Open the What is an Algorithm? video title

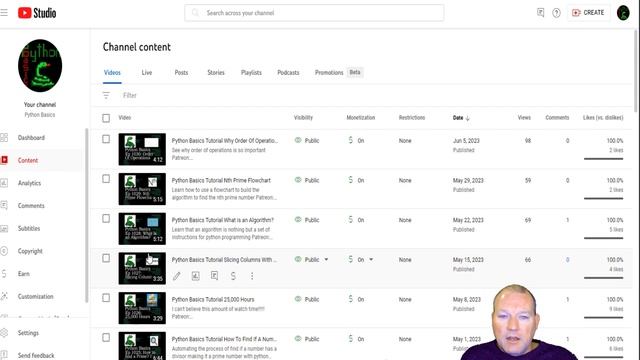[x=222, y=220]
